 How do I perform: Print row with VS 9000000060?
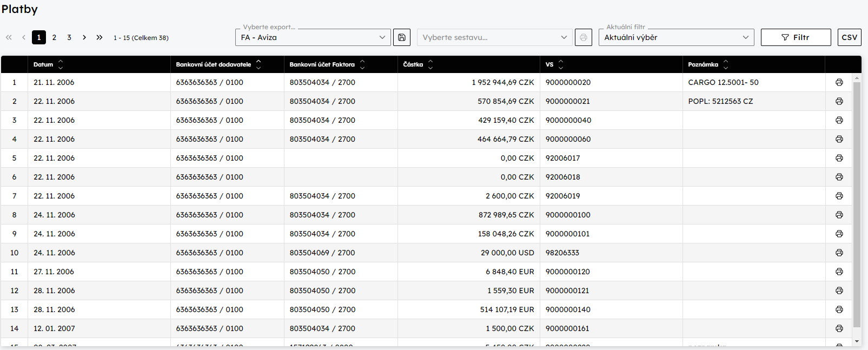pos(839,139)
